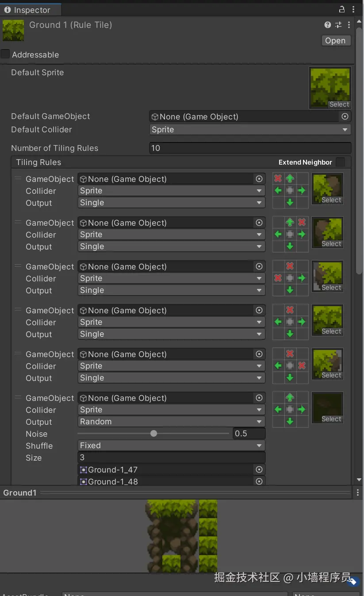Image resolution: width=364 pixels, height=596 pixels.
Task: Open the fourth rule's Output dropdown
Action: (172, 334)
